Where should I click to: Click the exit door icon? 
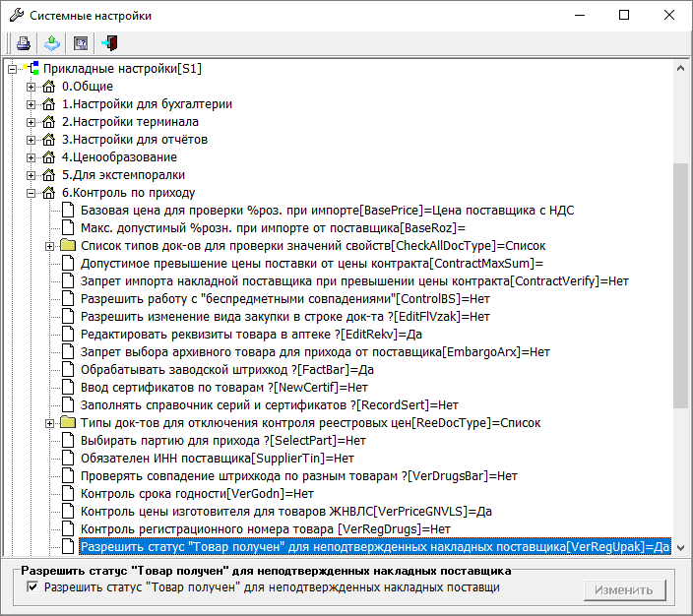[x=109, y=43]
